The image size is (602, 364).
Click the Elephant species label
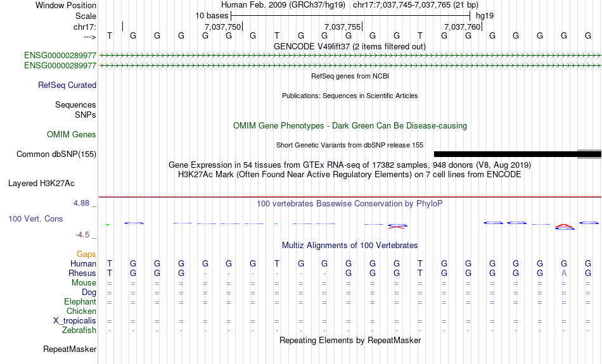(x=80, y=301)
